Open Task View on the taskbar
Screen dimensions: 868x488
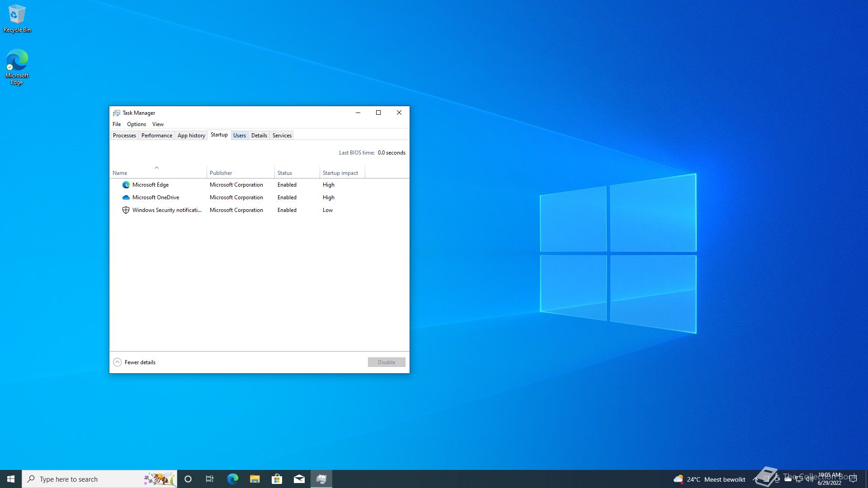pyautogui.click(x=210, y=479)
